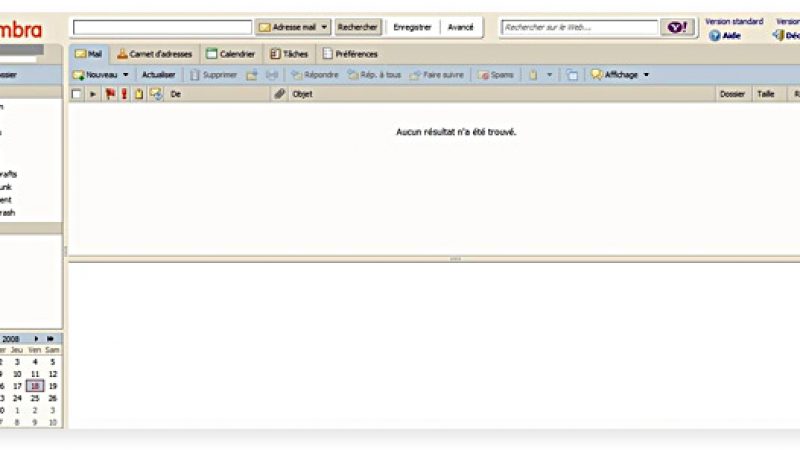800x450 pixels.
Task: Select day 25 in mini calendar
Action: [x=35, y=398]
